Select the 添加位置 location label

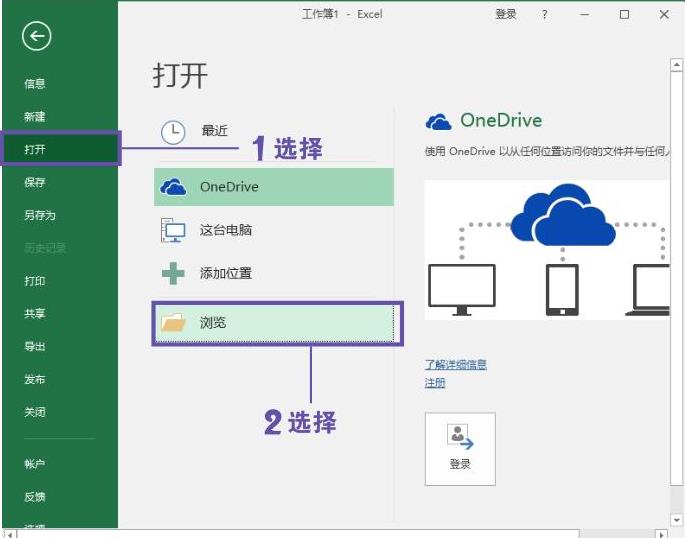(226, 273)
